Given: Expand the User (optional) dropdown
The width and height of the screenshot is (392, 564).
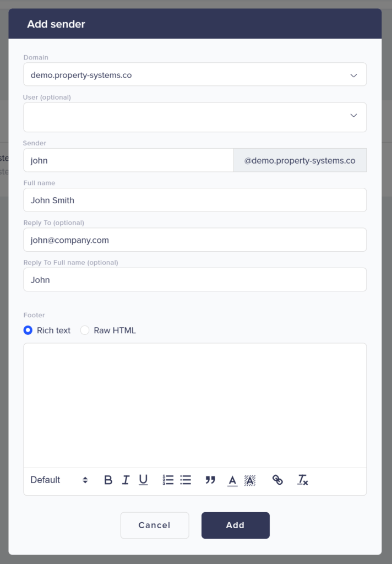Looking at the screenshot, I should click(x=195, y=116).
